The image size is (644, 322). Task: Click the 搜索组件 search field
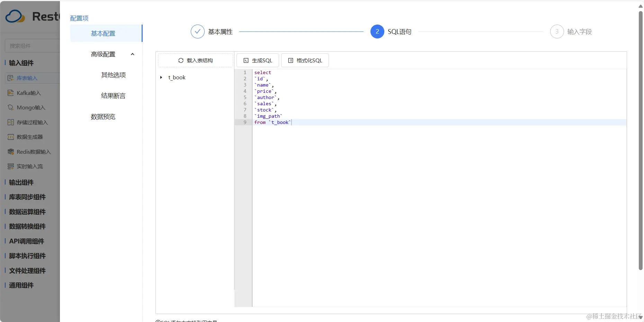(32, 46)
